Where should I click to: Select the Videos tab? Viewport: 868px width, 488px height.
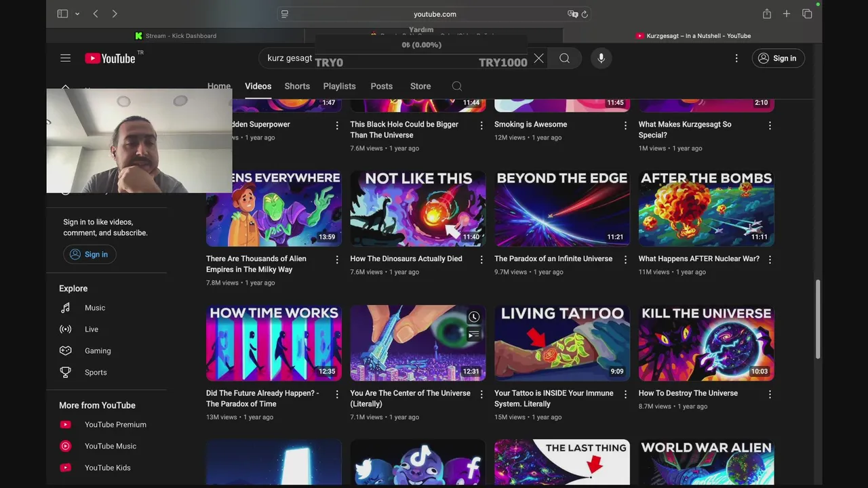point(258,86)
